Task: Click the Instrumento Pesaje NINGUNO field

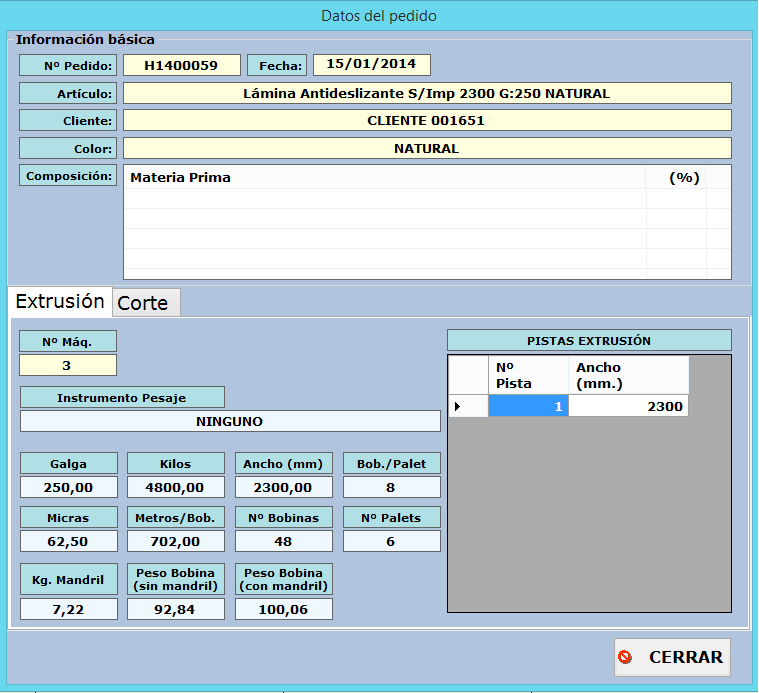Action: pyautogui.click(x=230, y=421)
